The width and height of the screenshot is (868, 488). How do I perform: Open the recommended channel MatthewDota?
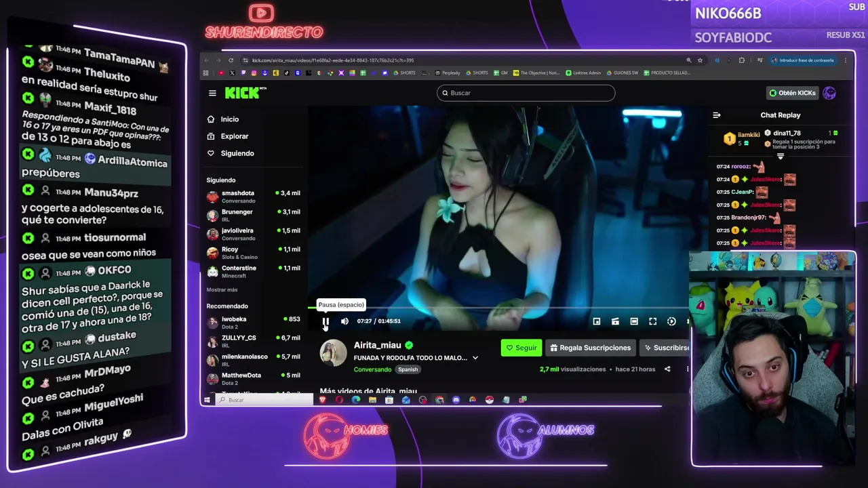(254, 378)
